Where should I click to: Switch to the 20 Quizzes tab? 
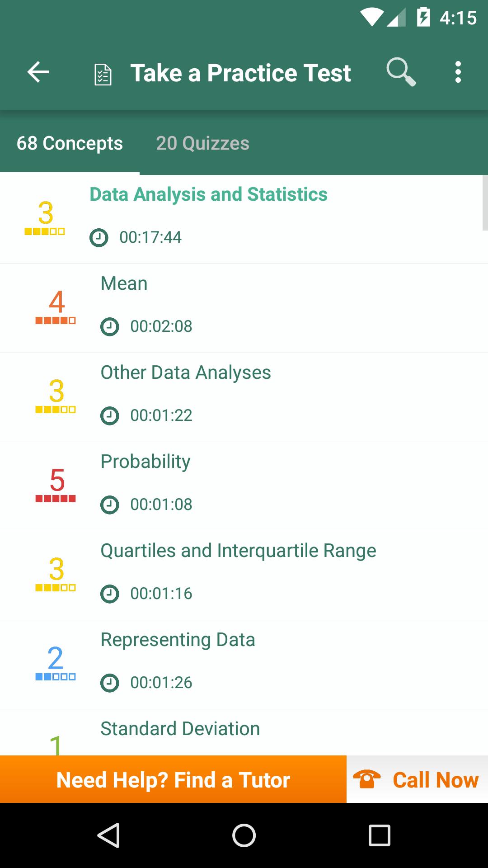(x=202, y=143)
